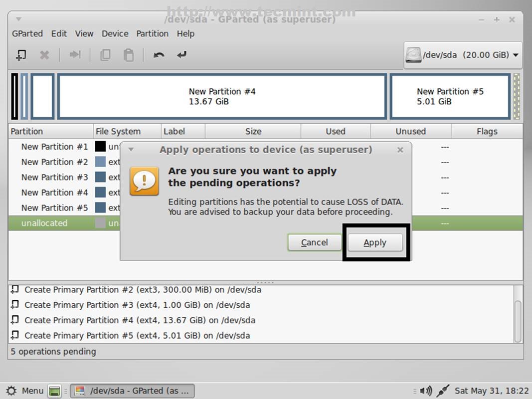532x399 pixels.
Task: Click the Menu gear icon in taskbar
Action: tap(11, 391)
